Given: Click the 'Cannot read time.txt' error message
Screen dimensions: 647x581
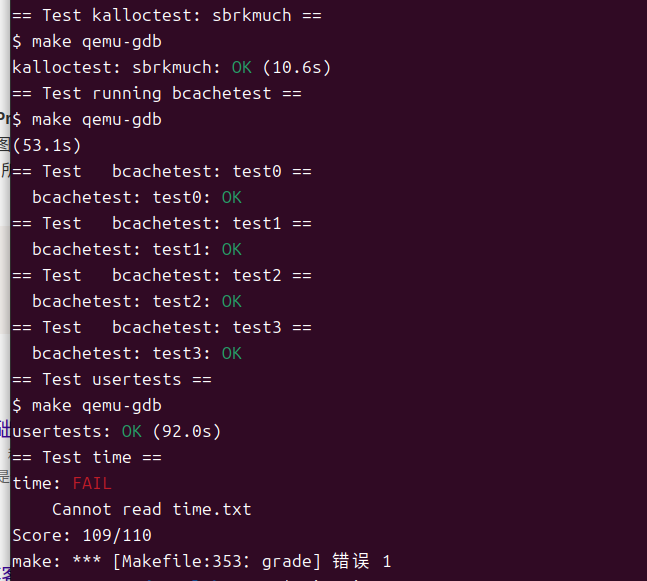Looking at the screenshot, I should pos(151,509).
